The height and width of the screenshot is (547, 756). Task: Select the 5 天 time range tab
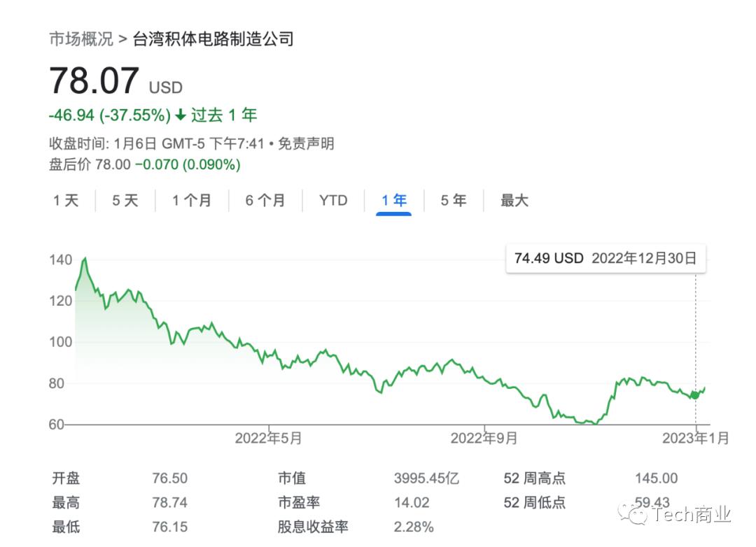coord(125,200)
